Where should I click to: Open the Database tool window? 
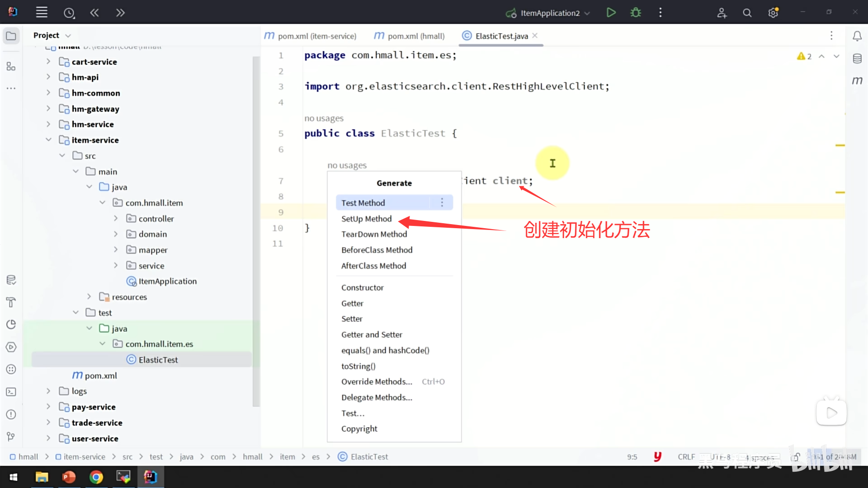[x=857, y=58]
